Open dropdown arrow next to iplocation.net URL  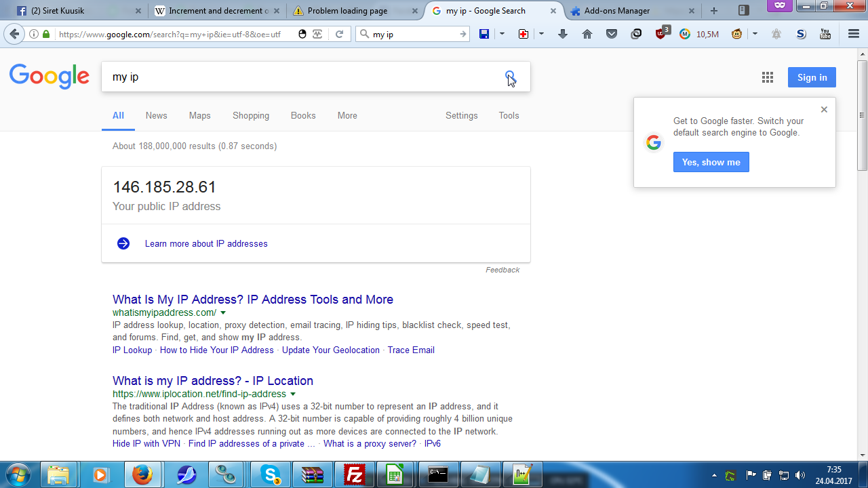293,394
